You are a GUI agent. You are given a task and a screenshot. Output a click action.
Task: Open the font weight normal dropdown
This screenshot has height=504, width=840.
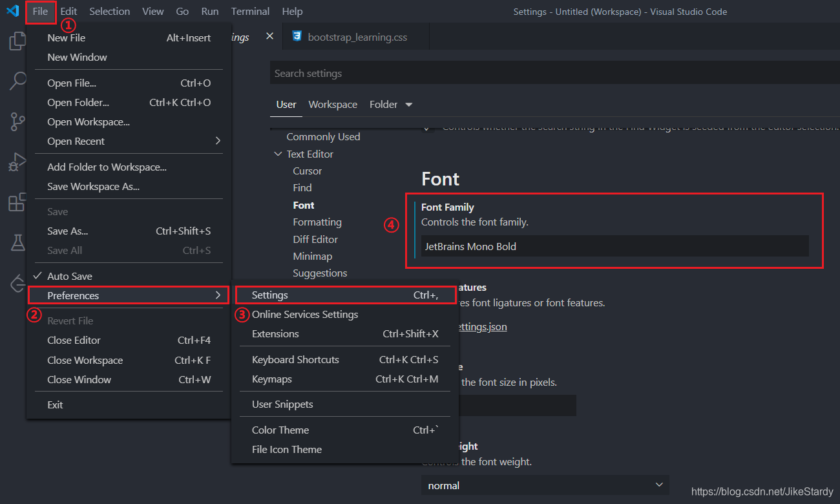point(545,485)
